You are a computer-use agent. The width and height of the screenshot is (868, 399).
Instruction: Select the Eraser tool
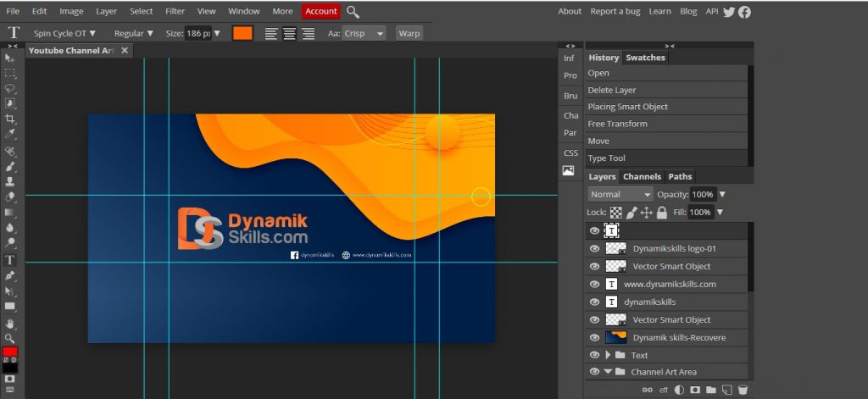click(x=10, y=197)
